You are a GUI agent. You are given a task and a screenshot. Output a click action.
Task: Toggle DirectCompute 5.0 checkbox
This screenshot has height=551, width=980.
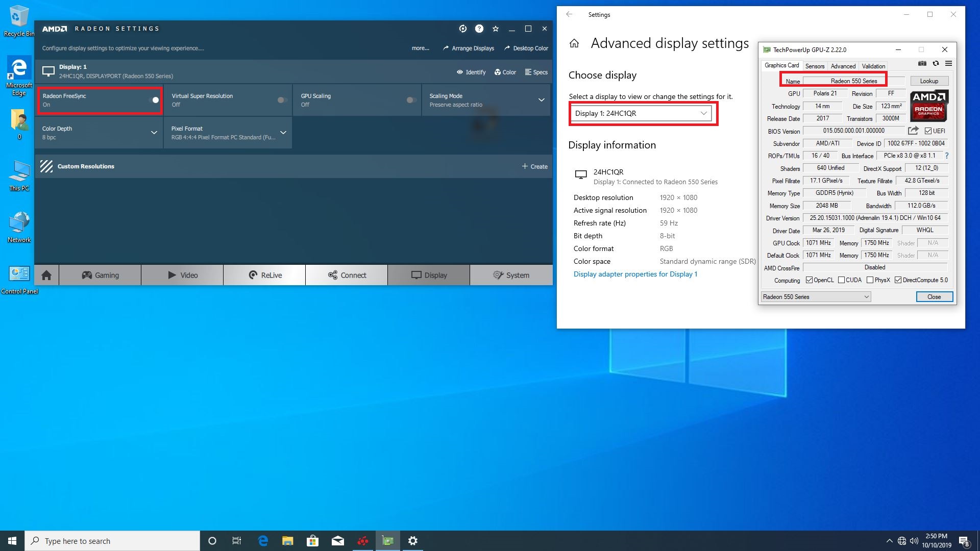click(898, 280)
